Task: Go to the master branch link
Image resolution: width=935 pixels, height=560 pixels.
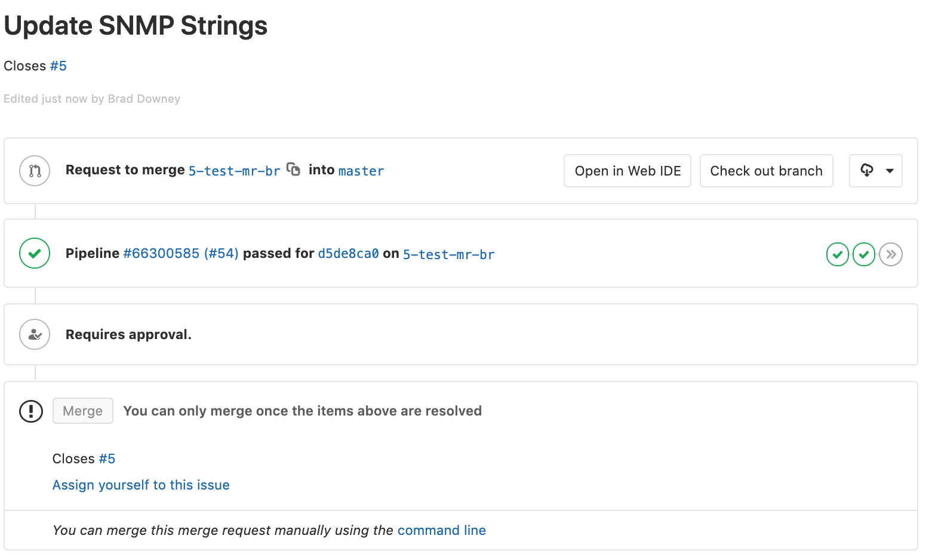Action: point(361,171)
